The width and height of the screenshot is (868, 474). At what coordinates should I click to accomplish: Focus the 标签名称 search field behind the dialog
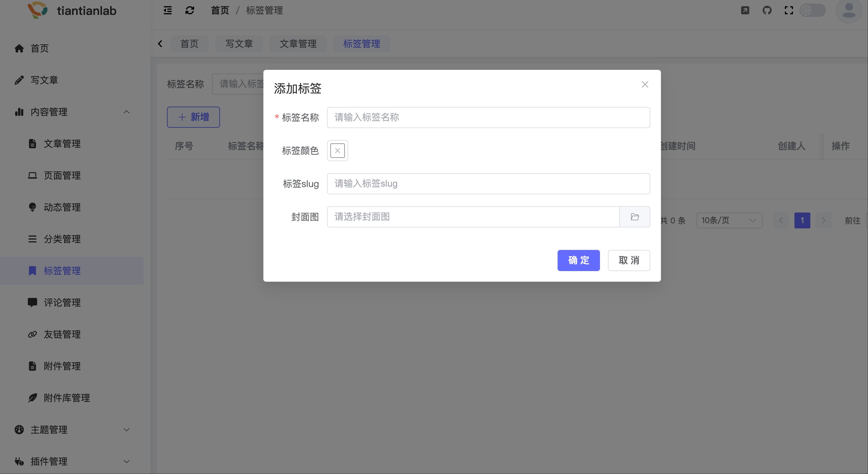238,84
